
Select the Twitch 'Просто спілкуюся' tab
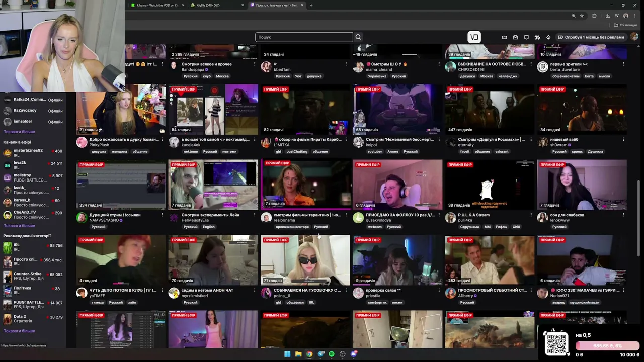[277, 5]
